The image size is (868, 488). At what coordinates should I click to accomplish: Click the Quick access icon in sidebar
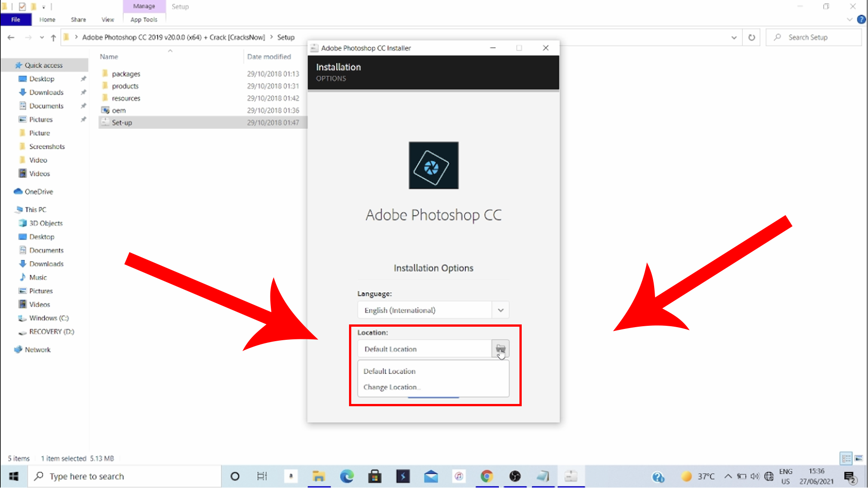pos(19,64)
